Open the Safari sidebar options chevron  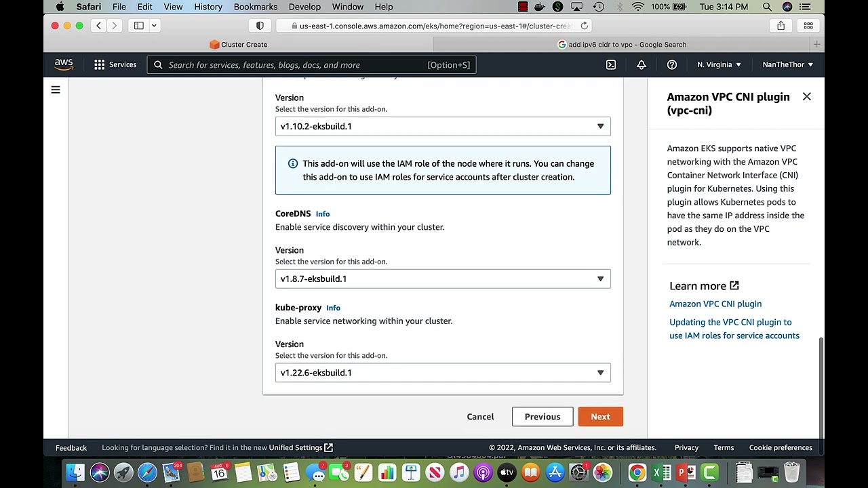[x=154, y=26]
